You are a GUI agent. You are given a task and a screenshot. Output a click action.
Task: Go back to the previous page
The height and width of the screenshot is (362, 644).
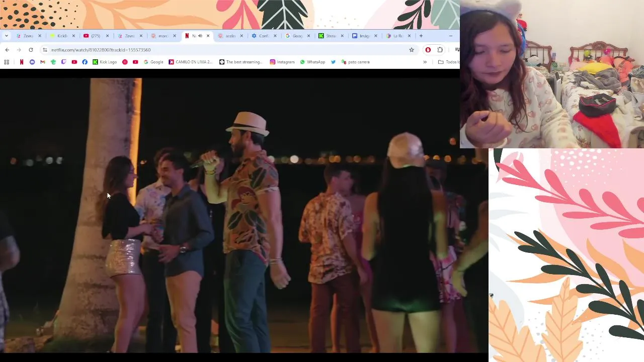coord(7,50)
